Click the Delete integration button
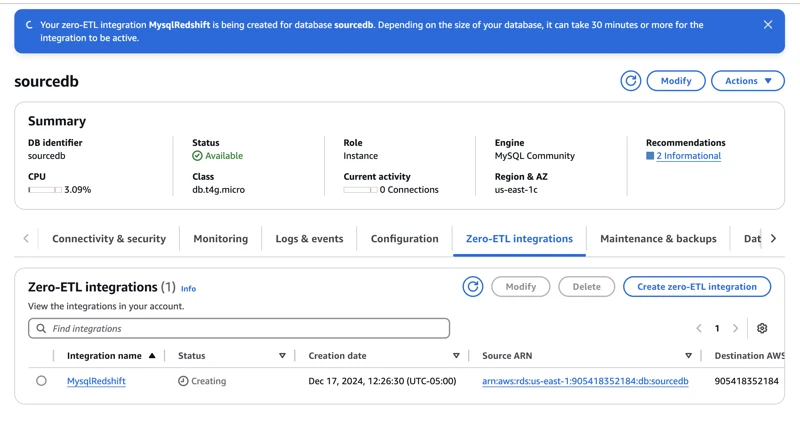 coord(586,287)
